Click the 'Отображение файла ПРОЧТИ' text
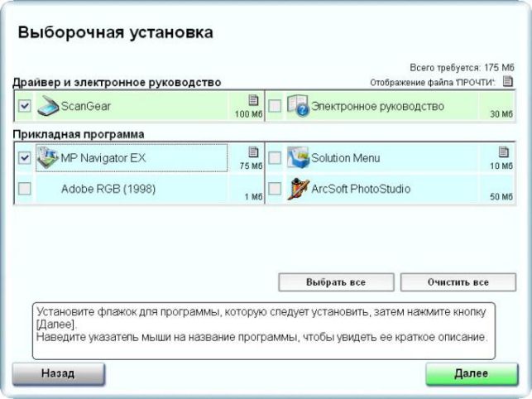532x399 pixels. [433, 83]
